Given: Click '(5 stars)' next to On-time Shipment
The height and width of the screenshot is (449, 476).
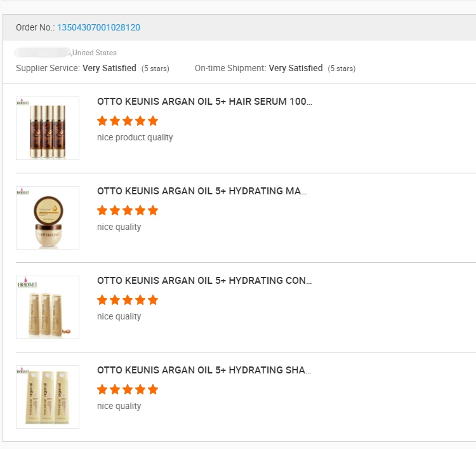Looking at the screenshot, I should click(341, 69).
